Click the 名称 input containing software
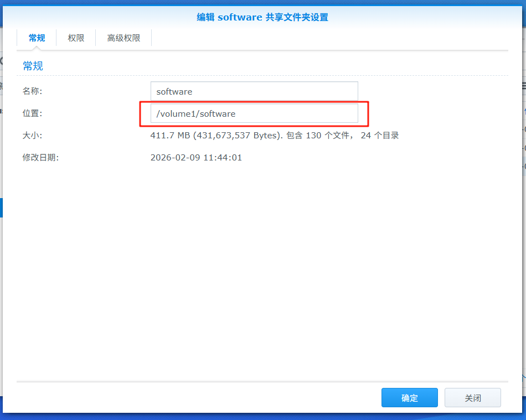Screen dimensions: 526x420 pos(254,91)
